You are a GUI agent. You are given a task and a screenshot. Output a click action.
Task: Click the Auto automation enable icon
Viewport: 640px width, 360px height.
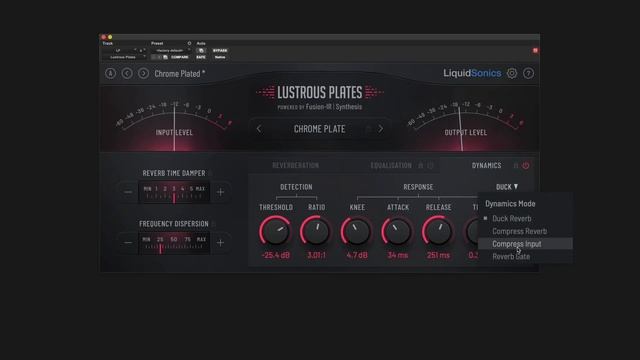[201, 51]
